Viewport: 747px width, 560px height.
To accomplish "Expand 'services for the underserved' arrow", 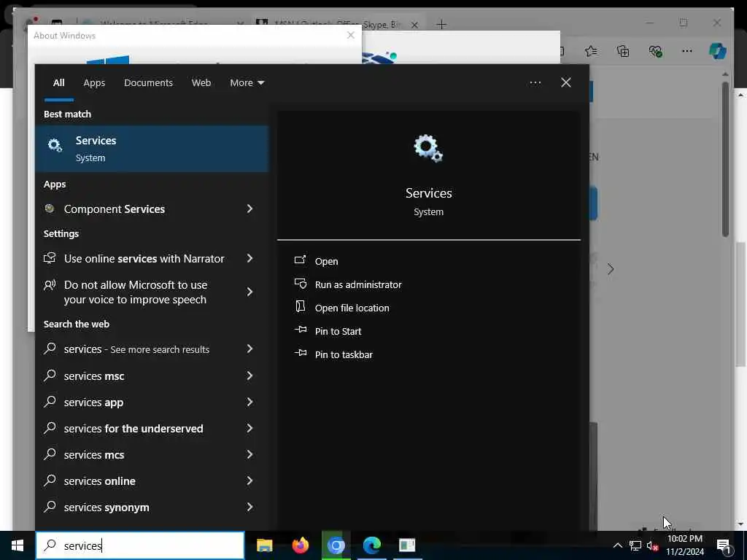I will (x=249, y=428).
